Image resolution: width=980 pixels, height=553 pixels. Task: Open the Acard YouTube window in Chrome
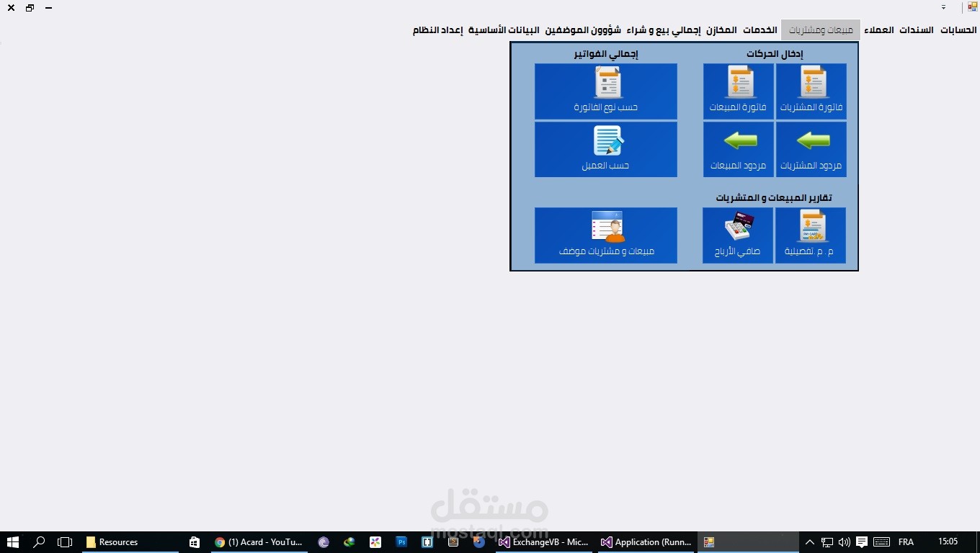(259, 542)
